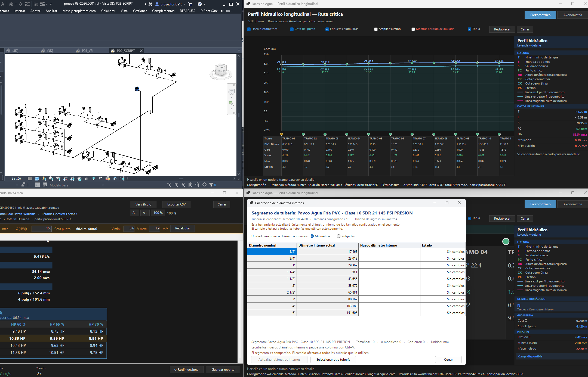588x377 pixels.
Task: Open the Autodesk App Store cart icon
Action: (x=190, y=4)
